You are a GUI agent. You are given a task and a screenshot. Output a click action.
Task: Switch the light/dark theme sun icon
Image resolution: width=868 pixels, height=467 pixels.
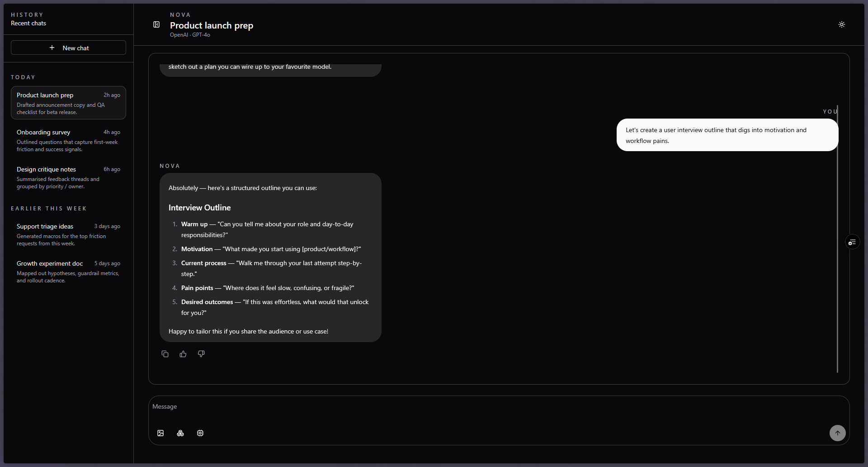pos(841,24)
